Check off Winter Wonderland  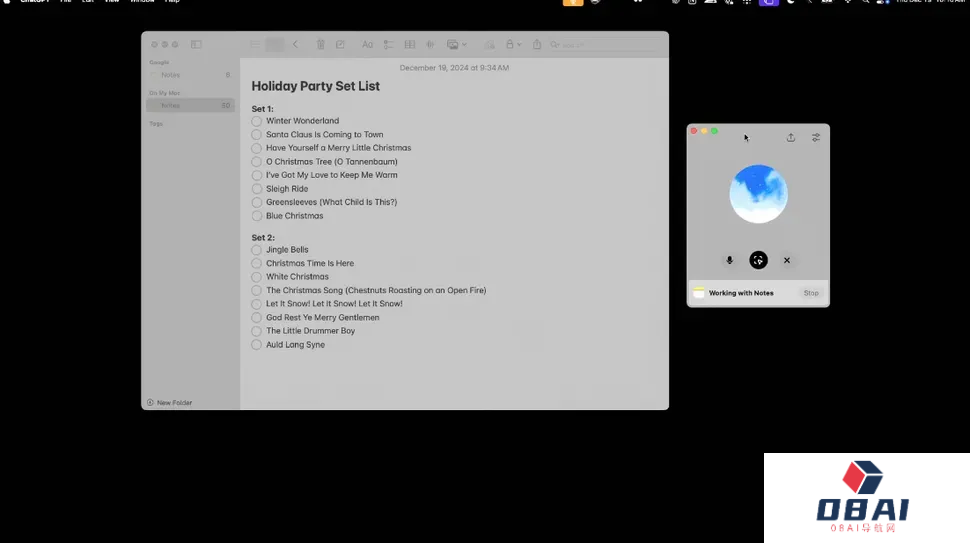pos(257,121)
